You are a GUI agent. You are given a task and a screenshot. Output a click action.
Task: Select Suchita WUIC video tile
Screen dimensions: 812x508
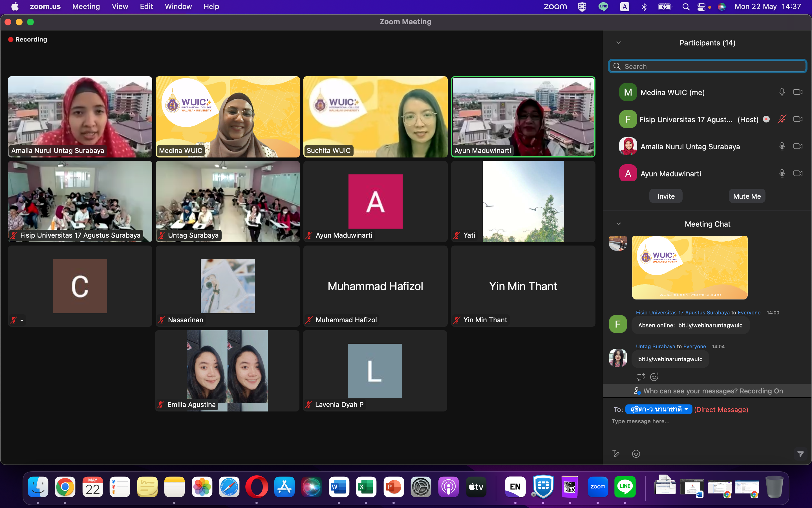click(375, 117)
